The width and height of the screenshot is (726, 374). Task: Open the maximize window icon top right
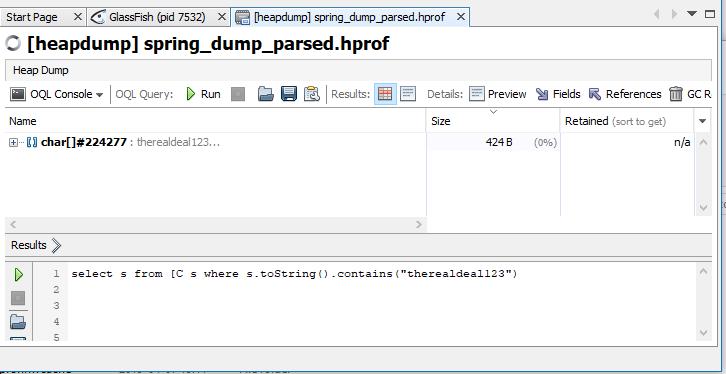[709, 14]
